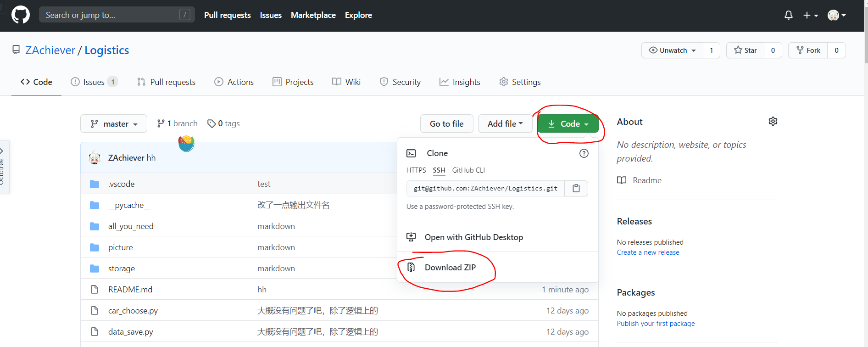Image resolution: width=868 pixels, height=347 pixels.
Task: Click the .vscode folder icon
Action: click(95, 184)
